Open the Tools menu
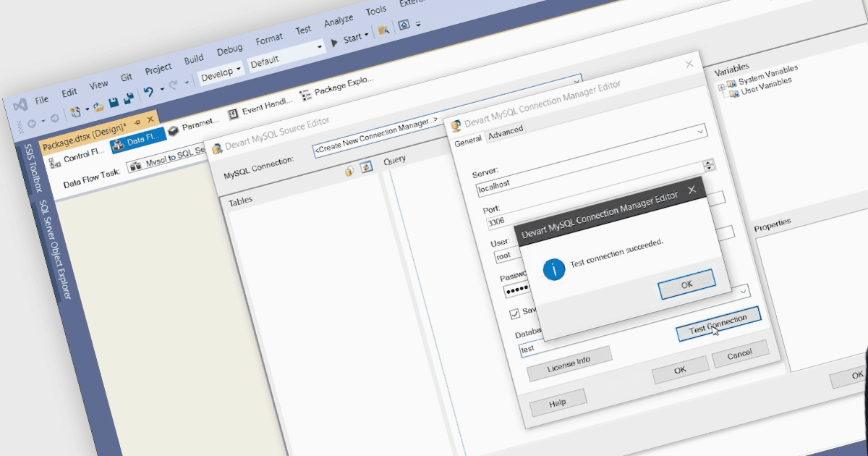The width and height of the screenshot is (868, 456). (376, 10)
